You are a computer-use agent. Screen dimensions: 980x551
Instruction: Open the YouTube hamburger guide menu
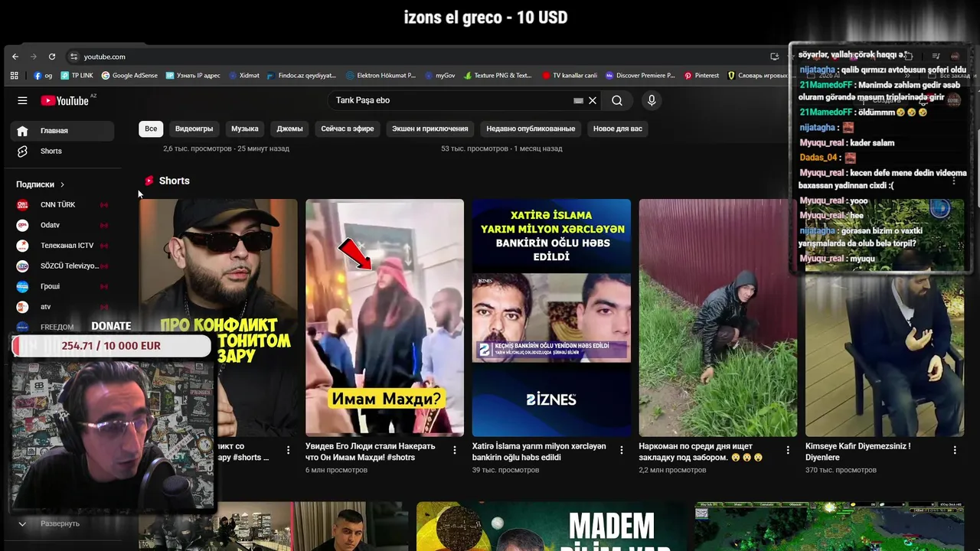pos(22,100)
